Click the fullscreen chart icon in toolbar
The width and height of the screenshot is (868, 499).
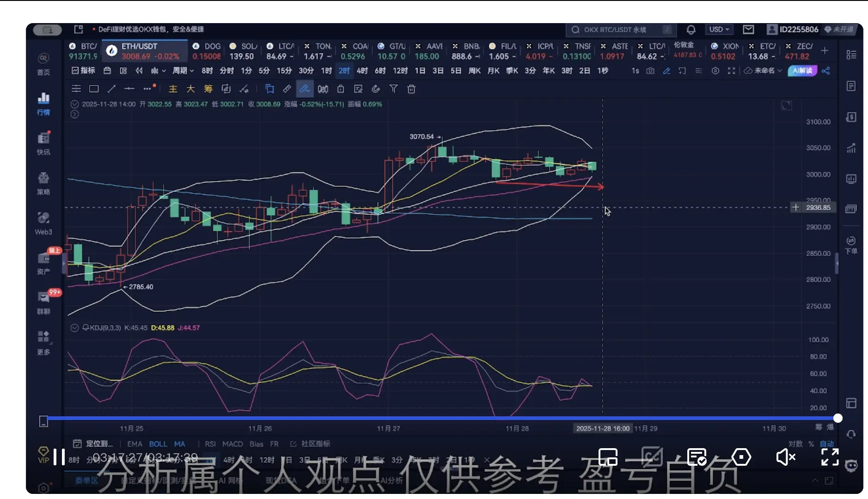(731, 71)
